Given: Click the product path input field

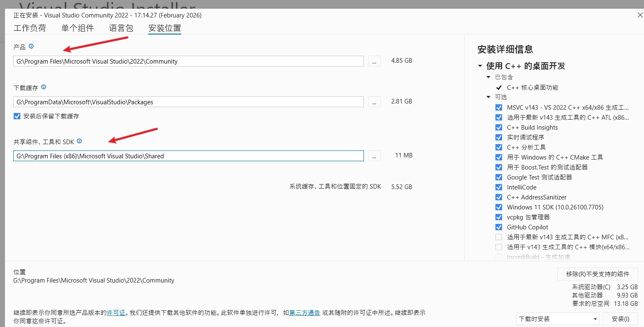Looking at the screenshot, I should pyautogui.click(x=188, y=61).
